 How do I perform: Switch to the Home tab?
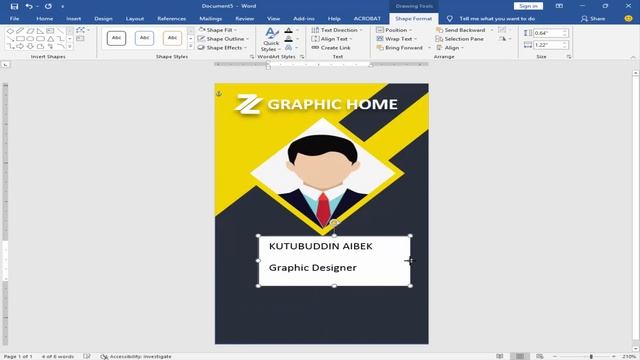(44, 18)
